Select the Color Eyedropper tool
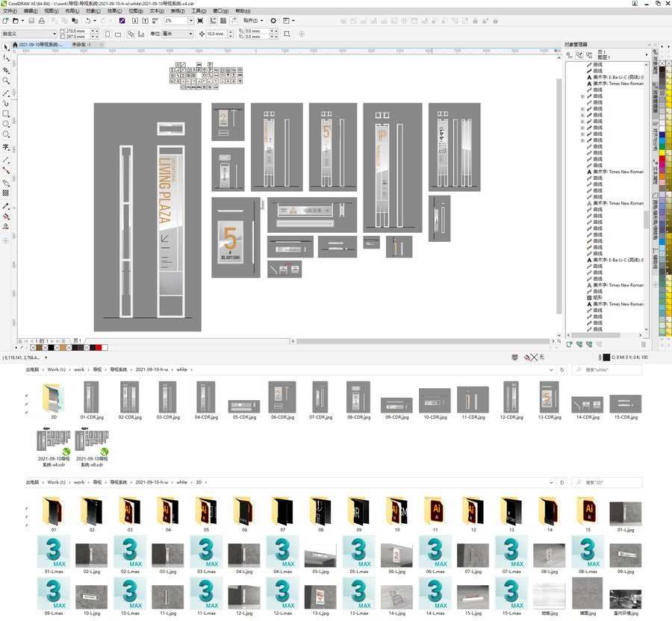This screenshot has height=621, width=672. 5,206
